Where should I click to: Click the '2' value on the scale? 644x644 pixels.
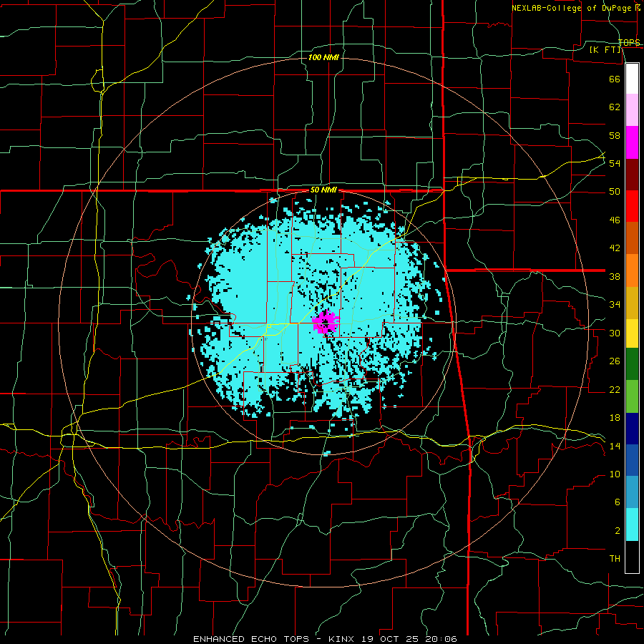tap(617, 531)
